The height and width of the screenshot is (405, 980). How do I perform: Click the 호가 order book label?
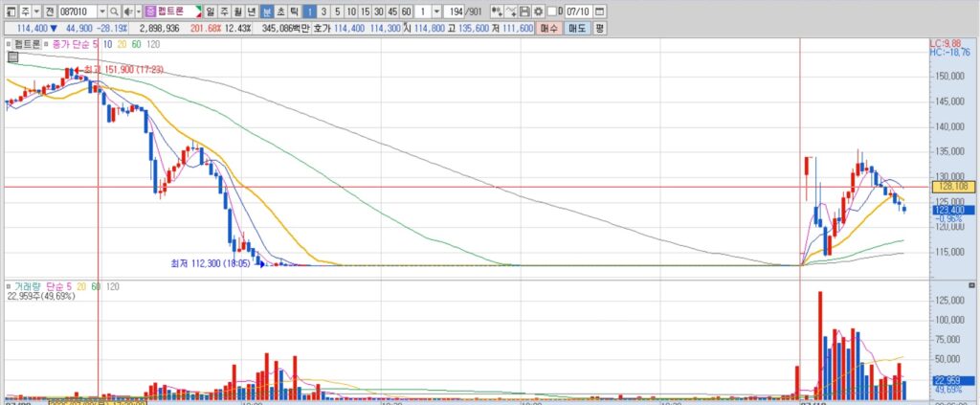(x=322, y=28)
